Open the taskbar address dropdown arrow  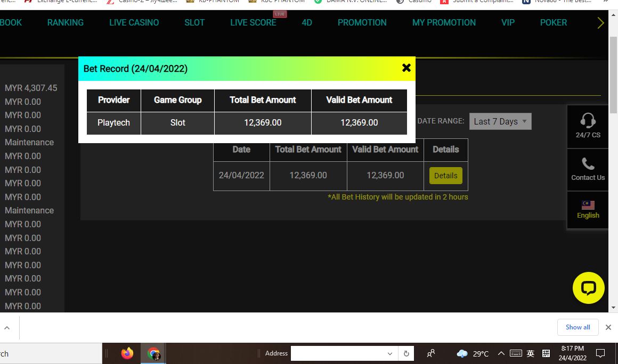coord(390,353)
